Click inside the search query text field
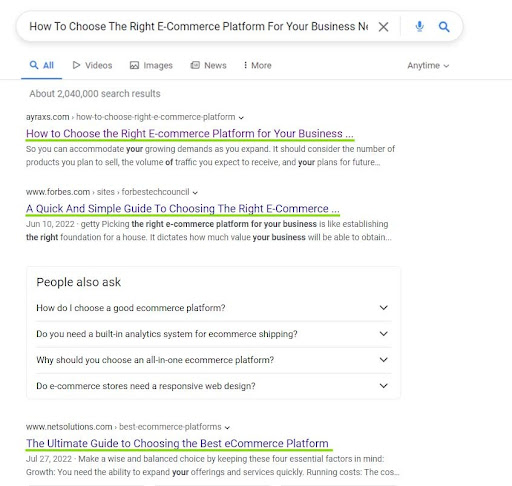The height and width of the screenshot is (486, 512). click(199, 27)
